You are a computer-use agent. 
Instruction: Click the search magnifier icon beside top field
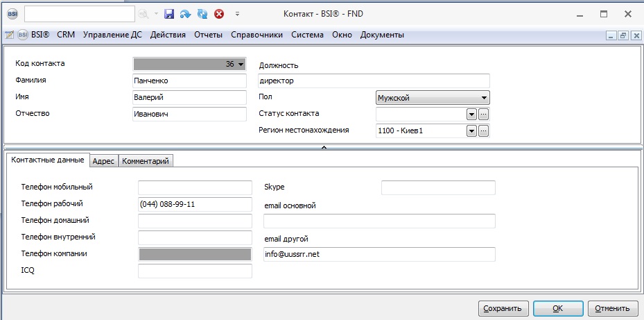click(144, 13)
